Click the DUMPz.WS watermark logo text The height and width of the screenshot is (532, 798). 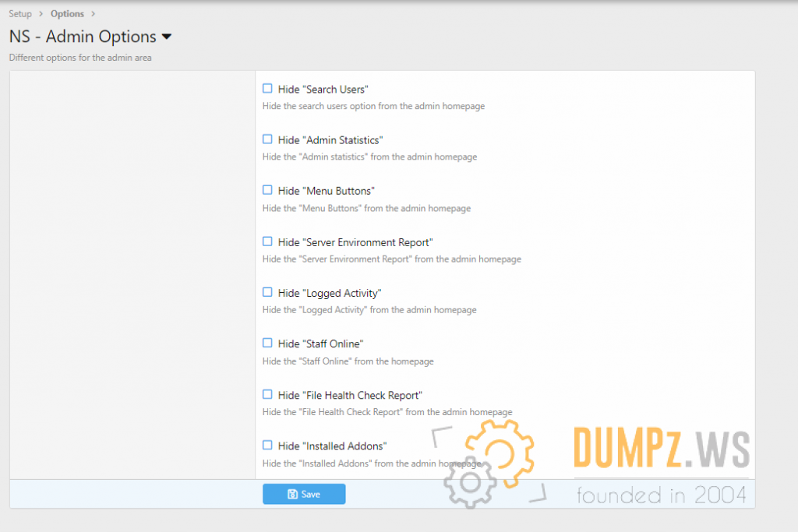(x=661, y=449)
